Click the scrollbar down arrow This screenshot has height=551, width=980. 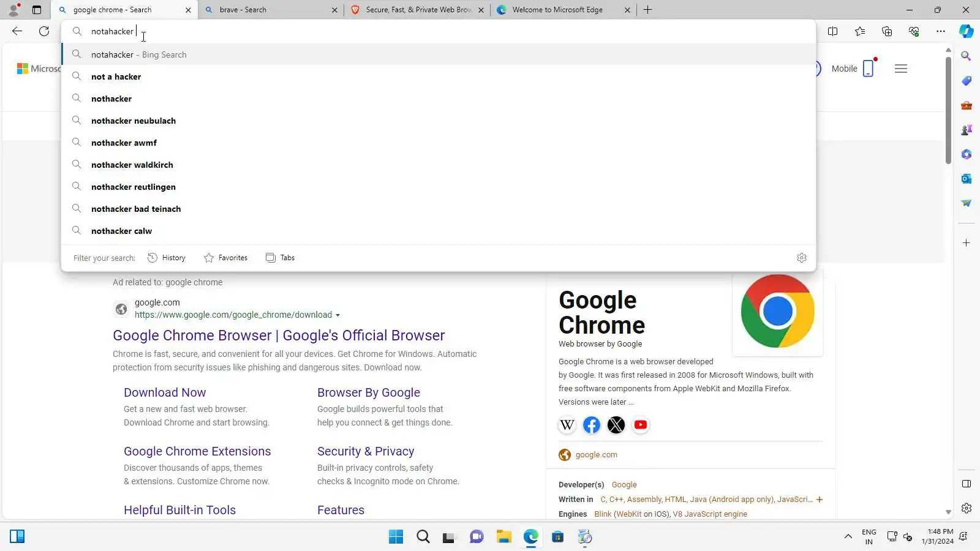click(x=948, y=512)
